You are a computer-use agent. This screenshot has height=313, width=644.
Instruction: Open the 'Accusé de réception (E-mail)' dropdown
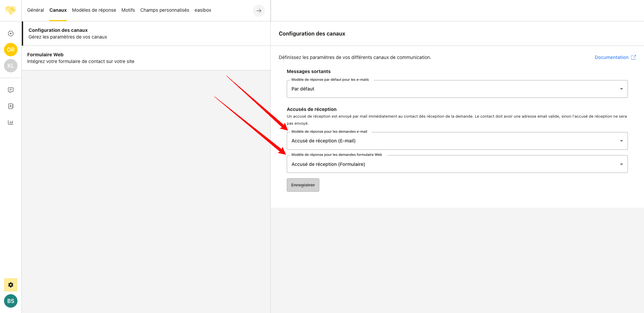(457, 141)
